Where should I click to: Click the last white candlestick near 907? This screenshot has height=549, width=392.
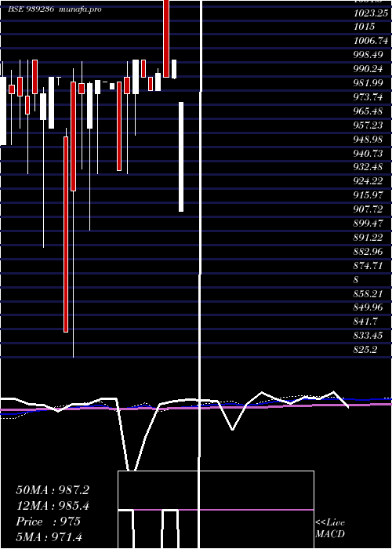181,157
